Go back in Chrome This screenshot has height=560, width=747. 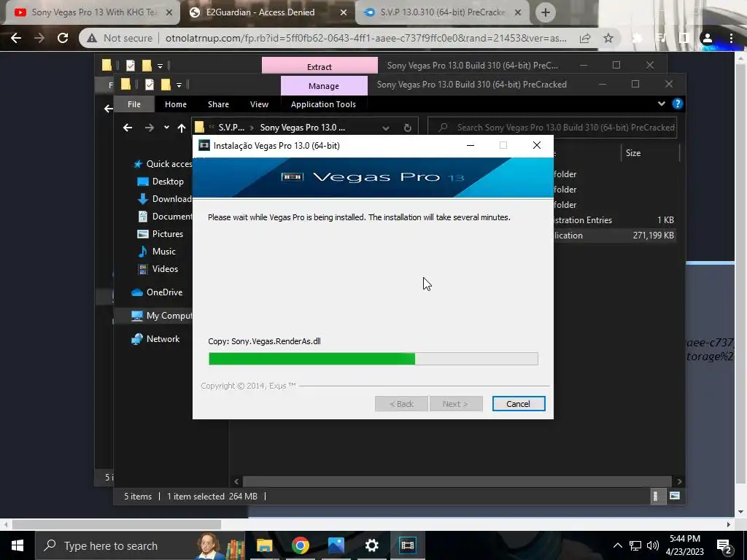(x=16, y=38)
